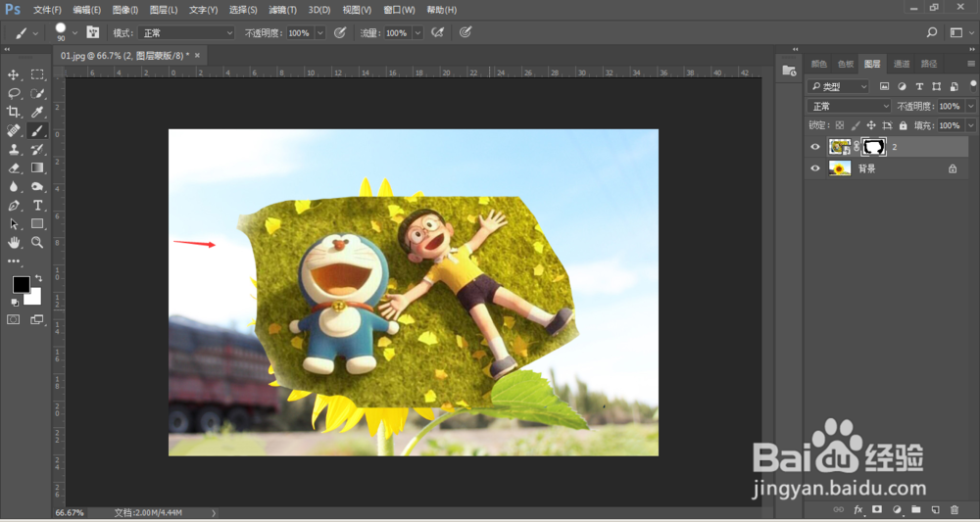Toggle lock position icon
Image resolution: width=980 pixels, height=522 pixels.
[871, 125]
